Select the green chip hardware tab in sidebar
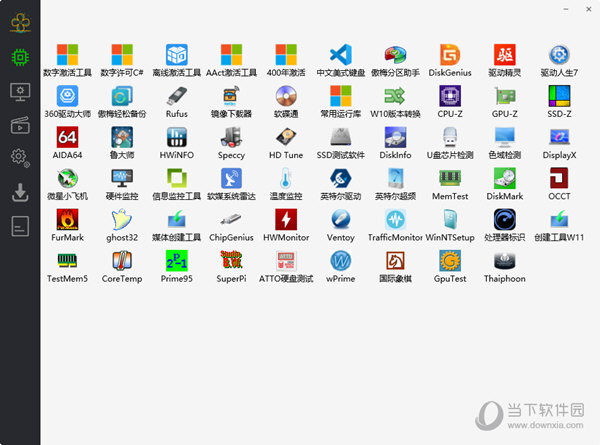Viewport: 600px width, 445px height. tap(20, 57)
